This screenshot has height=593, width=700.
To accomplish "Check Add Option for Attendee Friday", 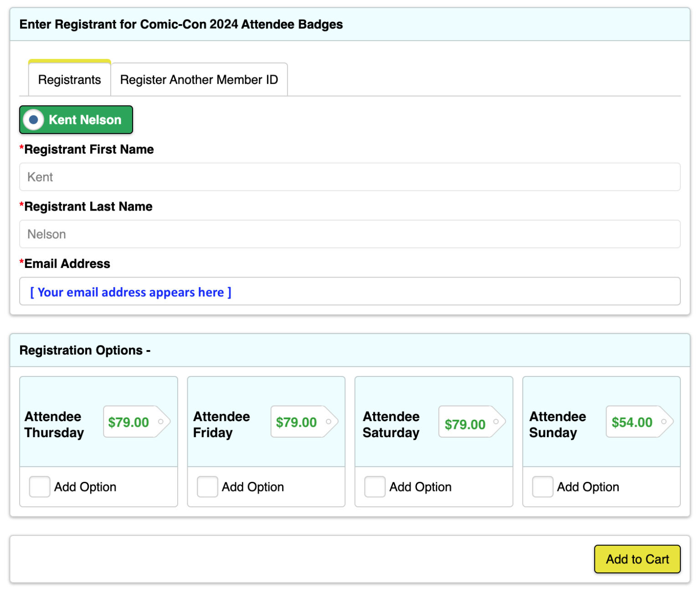I will pos(207,487).
